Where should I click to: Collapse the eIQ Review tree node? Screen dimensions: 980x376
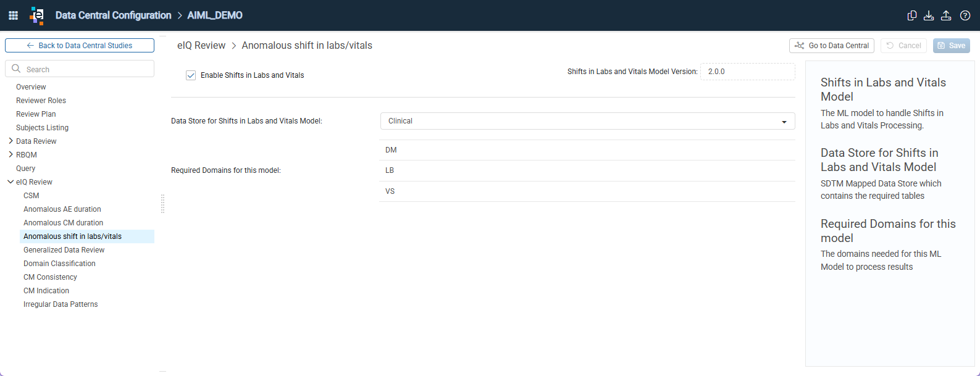pyautogui.click(x=10, y=182)
